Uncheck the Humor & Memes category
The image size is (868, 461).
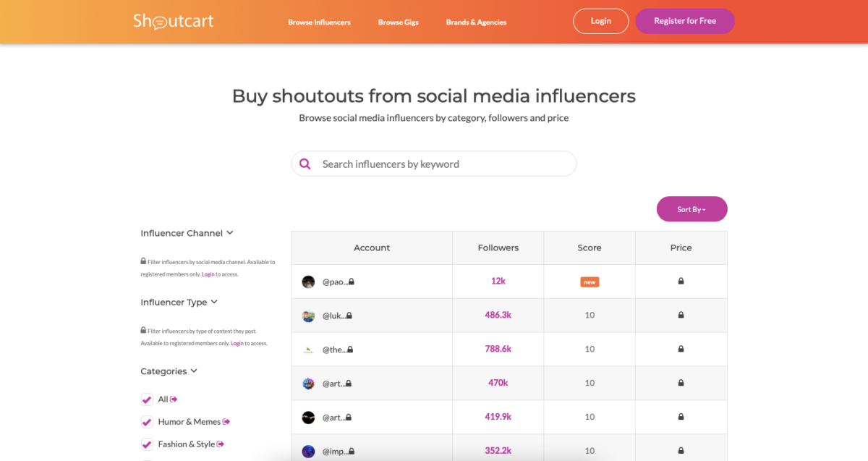(x=147, y=421)
